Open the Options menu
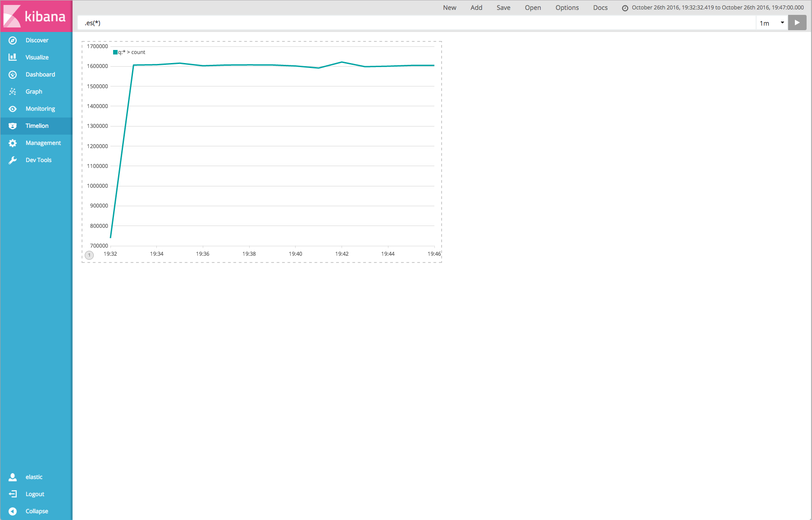The image size is (812, 520). pyautogui.click(x=567, y=8)
